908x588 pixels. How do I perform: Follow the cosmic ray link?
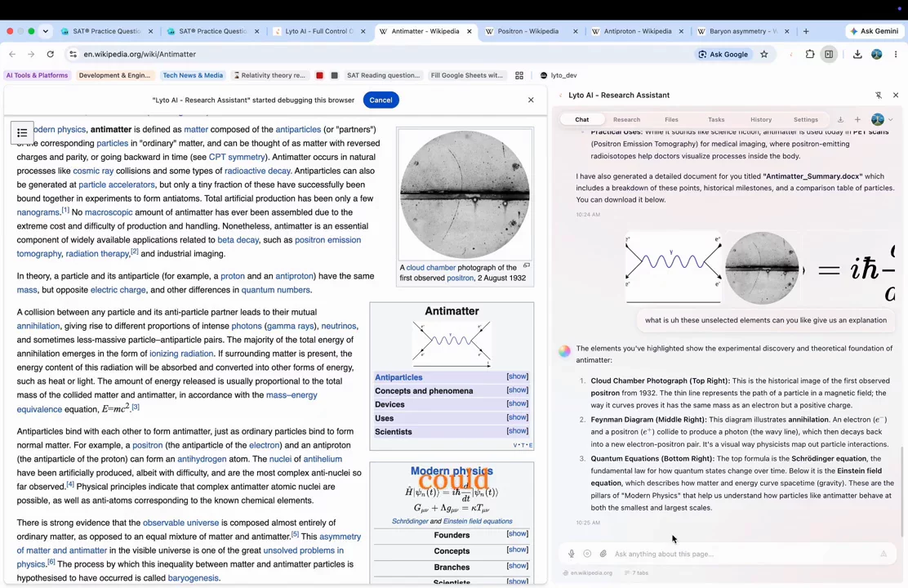(x=93, y=171)
